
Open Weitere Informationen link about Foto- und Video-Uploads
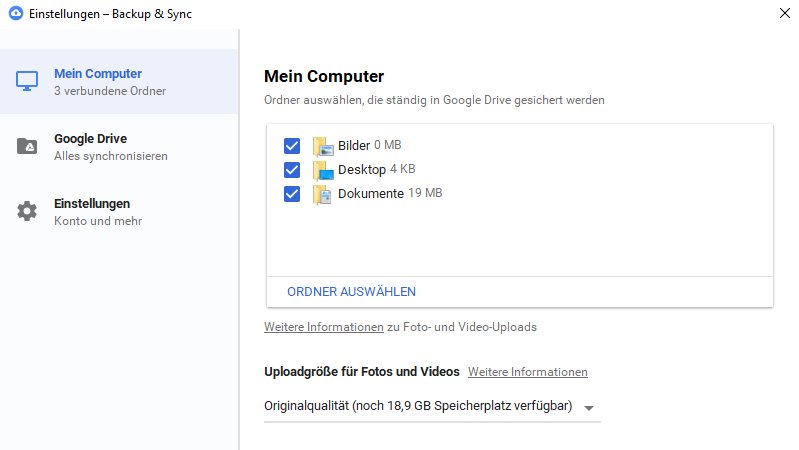coord(323,327)
